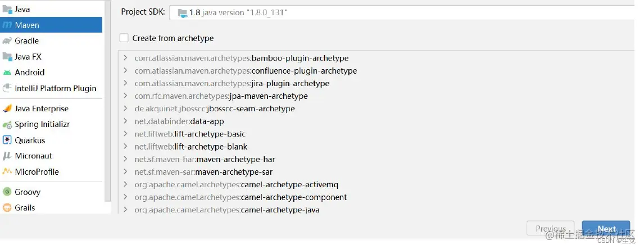This screenshot has width=644, height=249.
Task: Select Spring Initializr generator
Action: [x=51, y=125]
